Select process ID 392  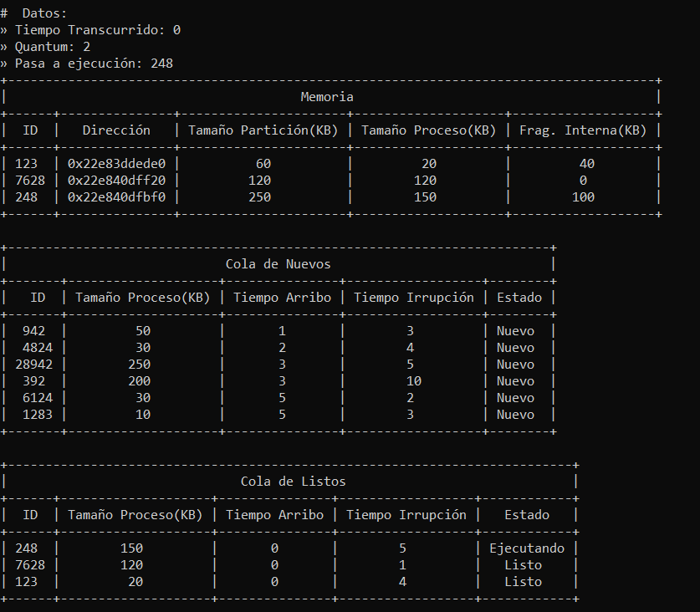click(x=34, y=381)
